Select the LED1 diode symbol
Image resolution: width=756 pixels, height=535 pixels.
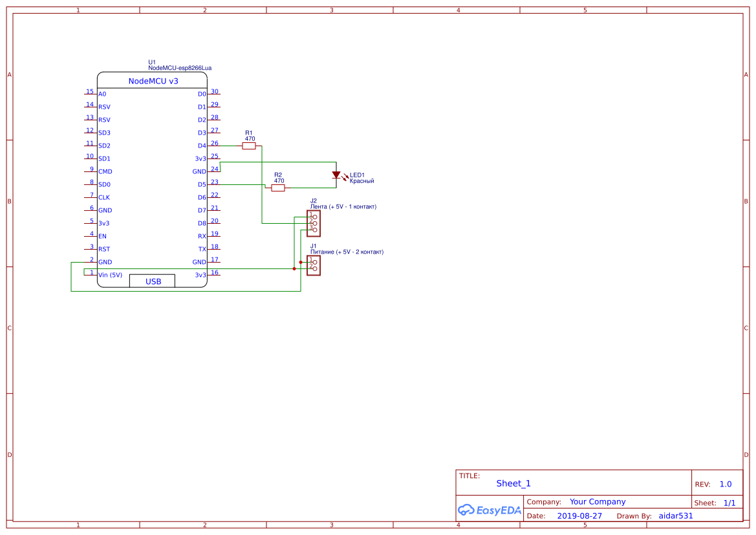336,175
